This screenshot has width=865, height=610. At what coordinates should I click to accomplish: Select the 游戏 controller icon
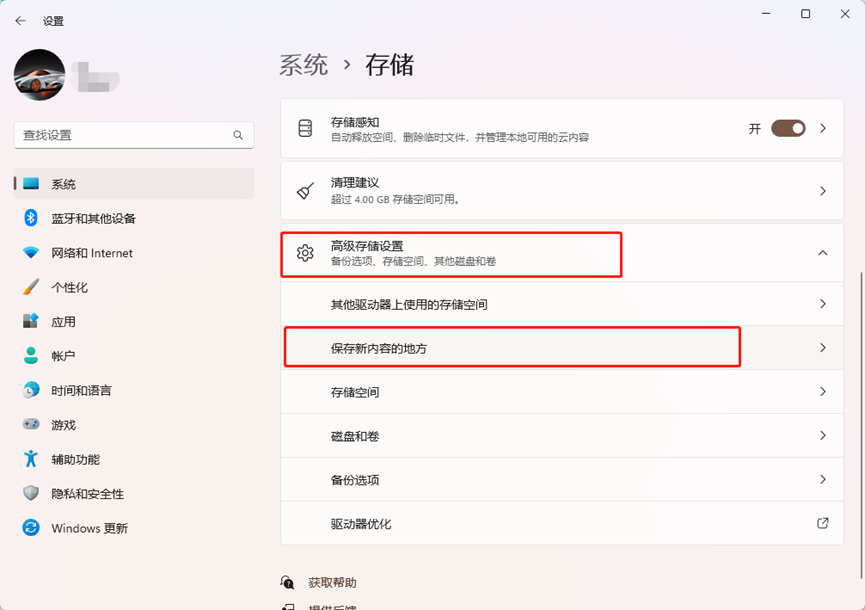[x=31, y=425]
